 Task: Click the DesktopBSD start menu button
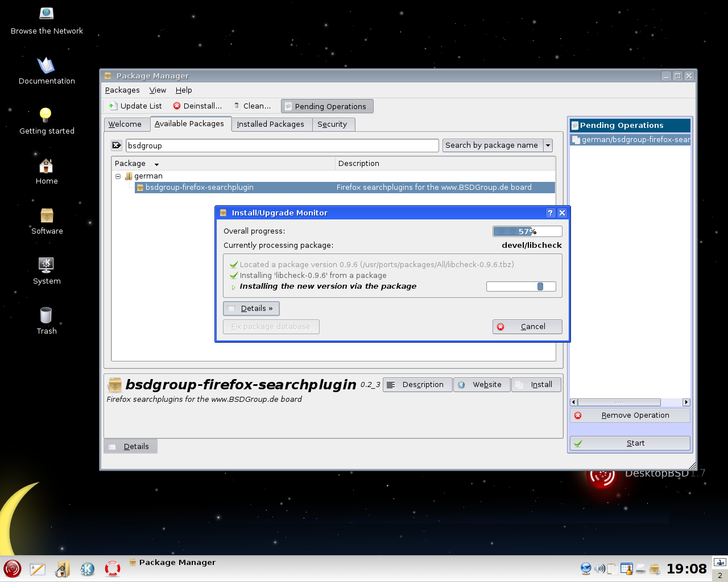coord(13,568)
